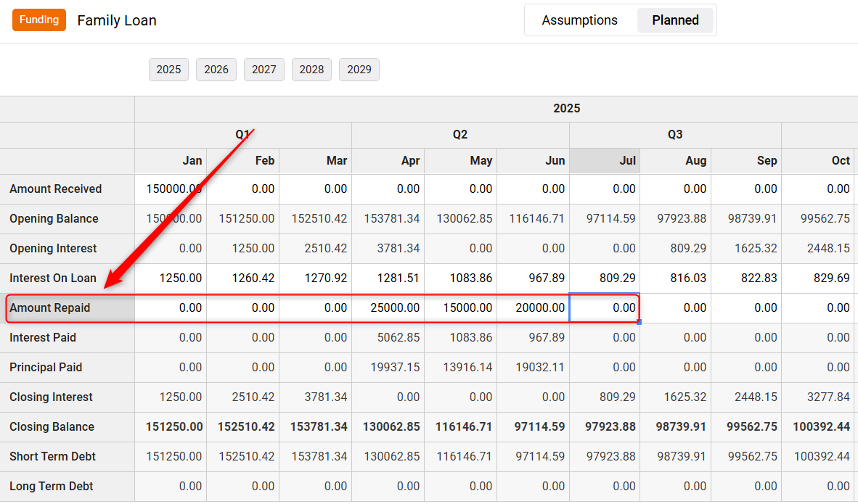The image size is (858, 504).
Task: Select the 2027 year button
Action: [263, 70]
